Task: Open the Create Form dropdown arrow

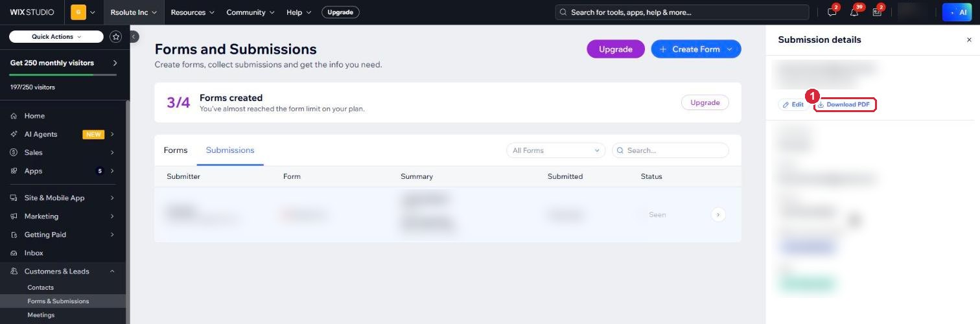Action: [730, 49]
